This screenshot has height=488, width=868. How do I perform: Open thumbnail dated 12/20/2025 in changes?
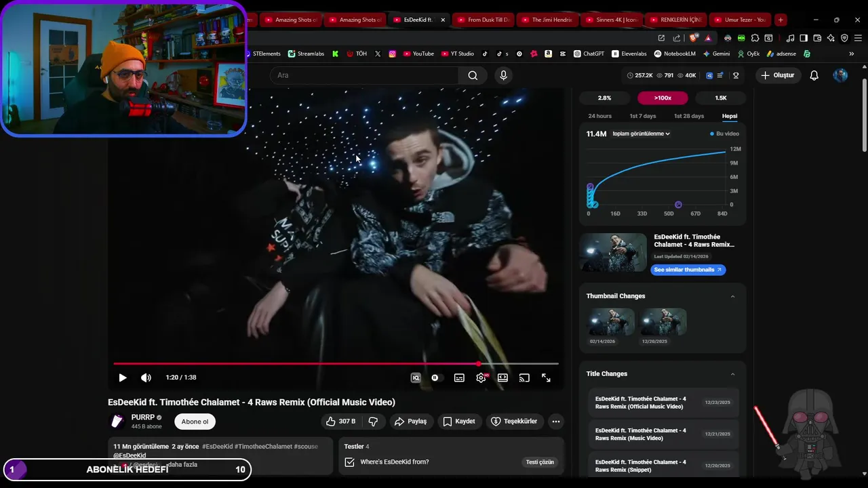(x=664, y=322)
